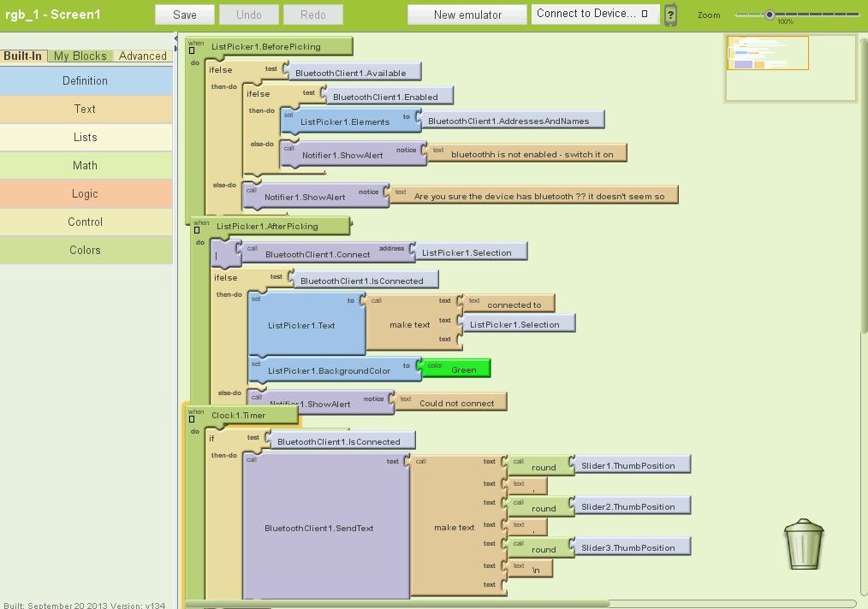Click the Undo button
Image resolution: width=868 pixels, height=609 pixels.
[248, 14]
